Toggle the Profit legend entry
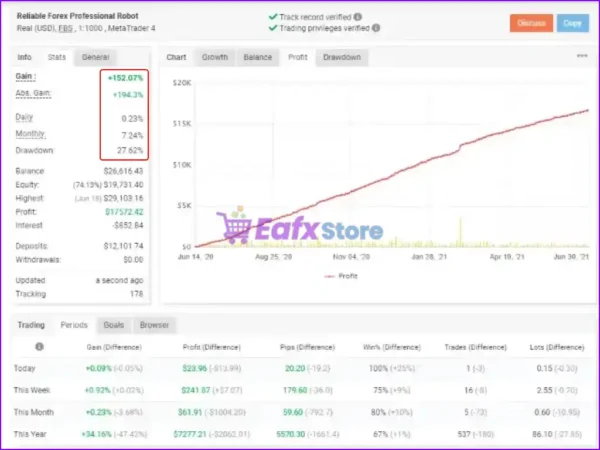The width and height of the screenshot is (600, 450). tap(341, 276)
